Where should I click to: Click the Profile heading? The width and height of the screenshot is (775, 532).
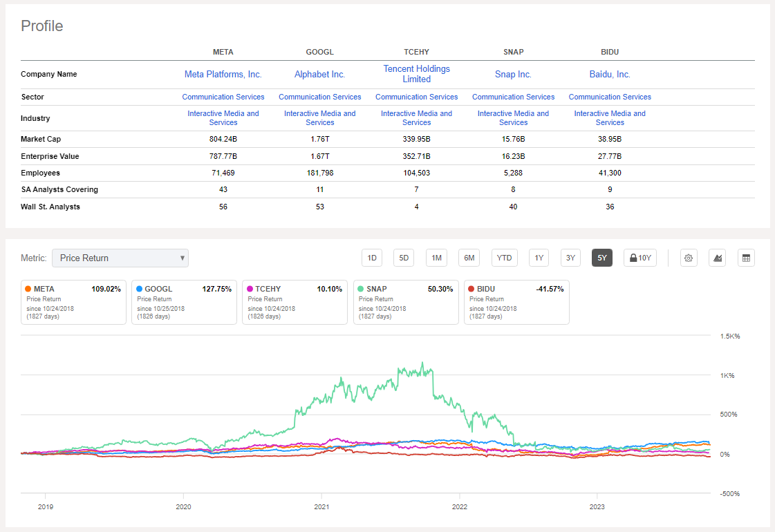tap(42, 26)
